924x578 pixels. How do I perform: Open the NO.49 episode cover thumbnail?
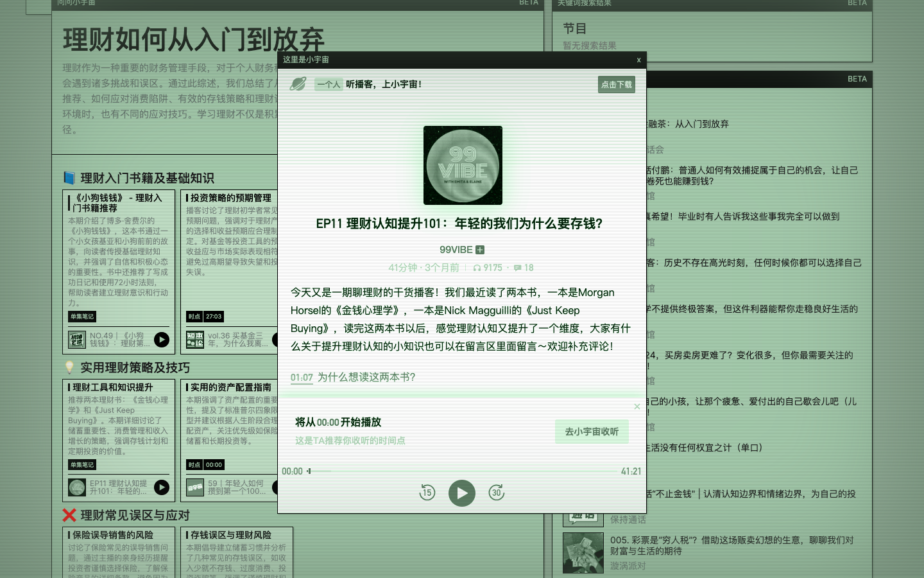pyautogui.click(x=77, y=340)
